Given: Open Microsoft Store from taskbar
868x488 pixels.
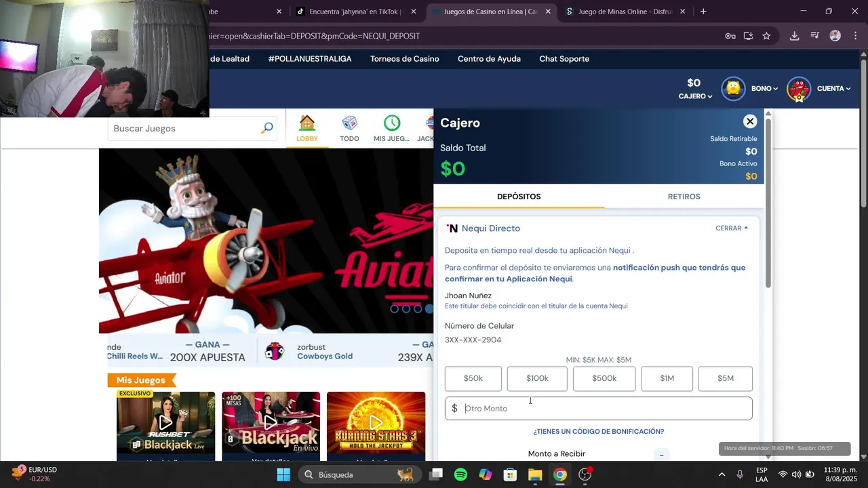Looking at the screenshot, I should point(510,474).
